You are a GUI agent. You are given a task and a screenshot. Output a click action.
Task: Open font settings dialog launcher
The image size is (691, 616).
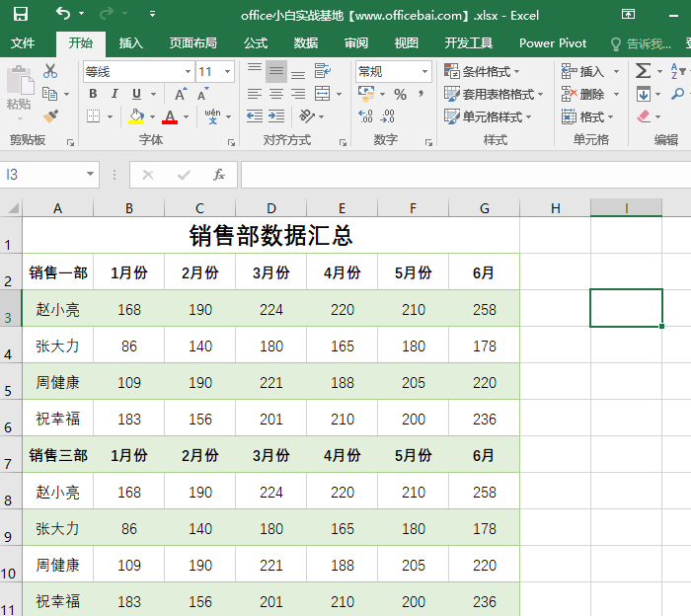[x=231, y=142]
